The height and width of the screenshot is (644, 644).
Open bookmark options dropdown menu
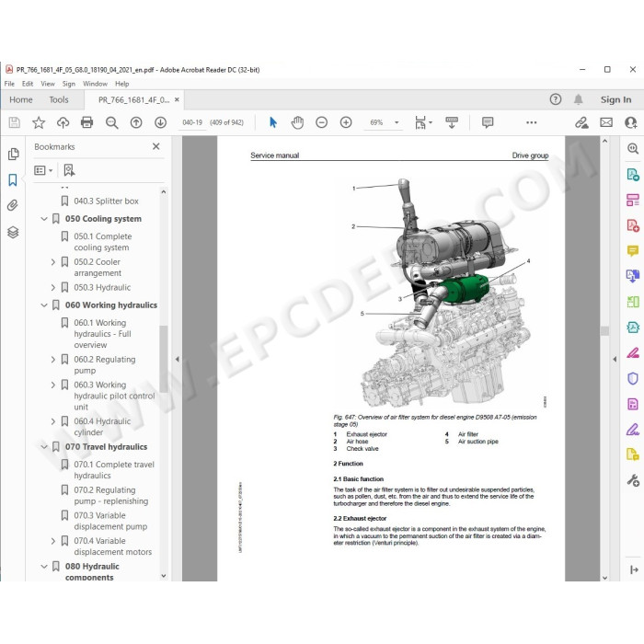[x=43, y=170]
